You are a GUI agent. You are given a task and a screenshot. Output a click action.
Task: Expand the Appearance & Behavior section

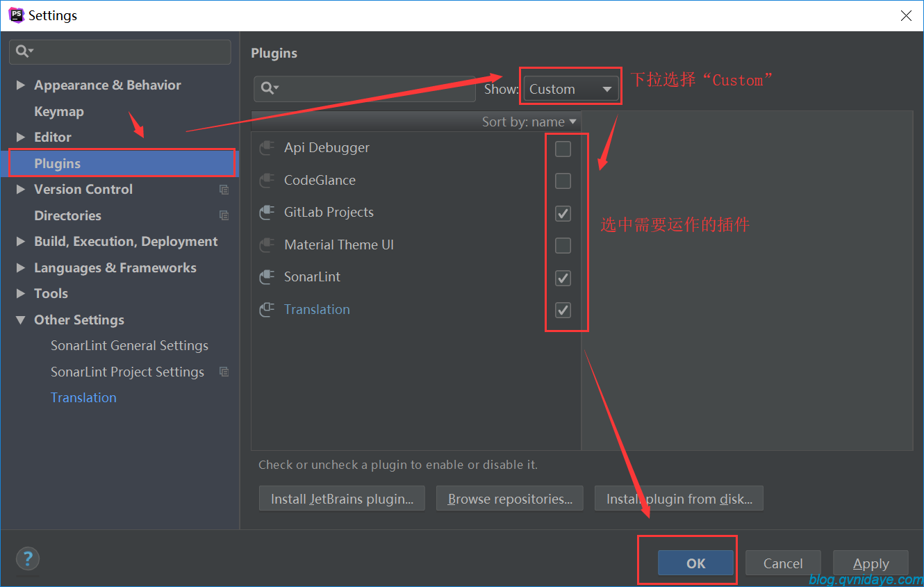pyautogui.click(x=21, y=85)
